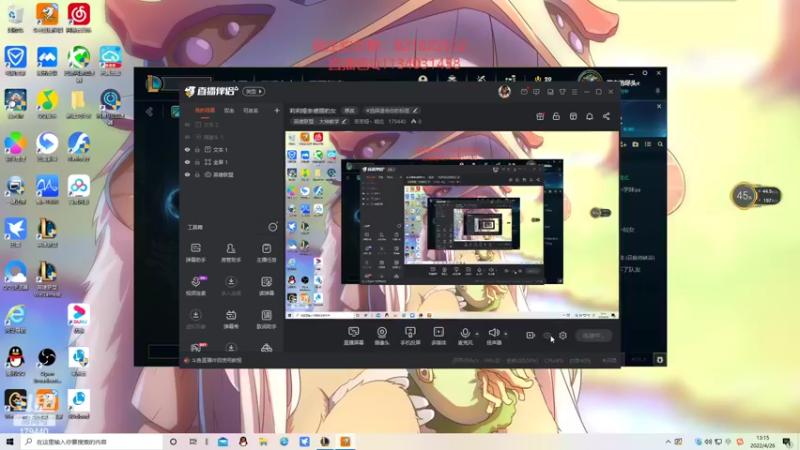Open the hamburger menu in companion titlebar
The height and width of the screenshot is (450, 800).
tap(574, 92)
